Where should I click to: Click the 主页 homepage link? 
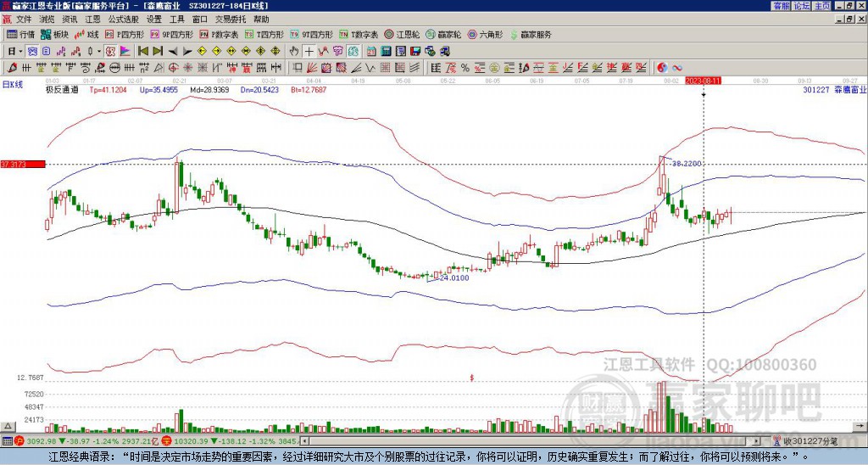point(821,6)
